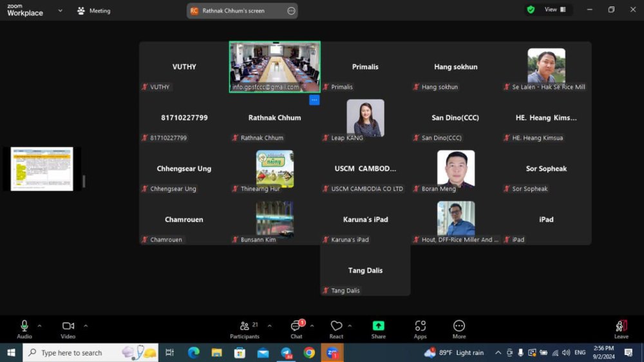Click the green Share screen button
The width and height of the screenshot is (644, 362).
pyautogui.click(x=379, y=329)
